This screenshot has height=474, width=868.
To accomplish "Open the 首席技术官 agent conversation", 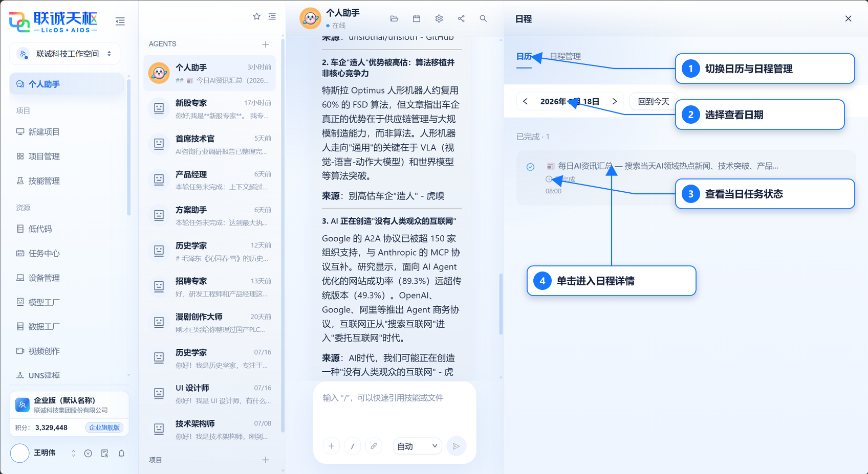I will [x=209, y=145].
